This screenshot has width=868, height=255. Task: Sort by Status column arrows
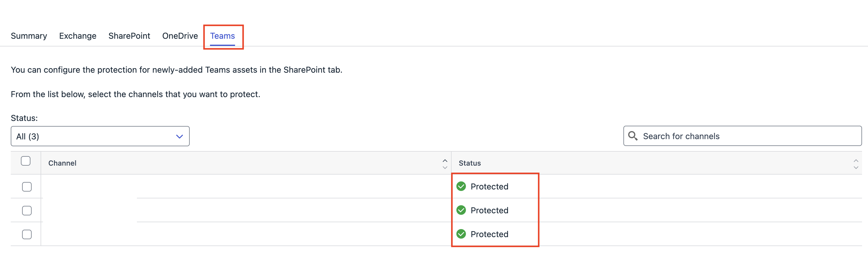856,164
